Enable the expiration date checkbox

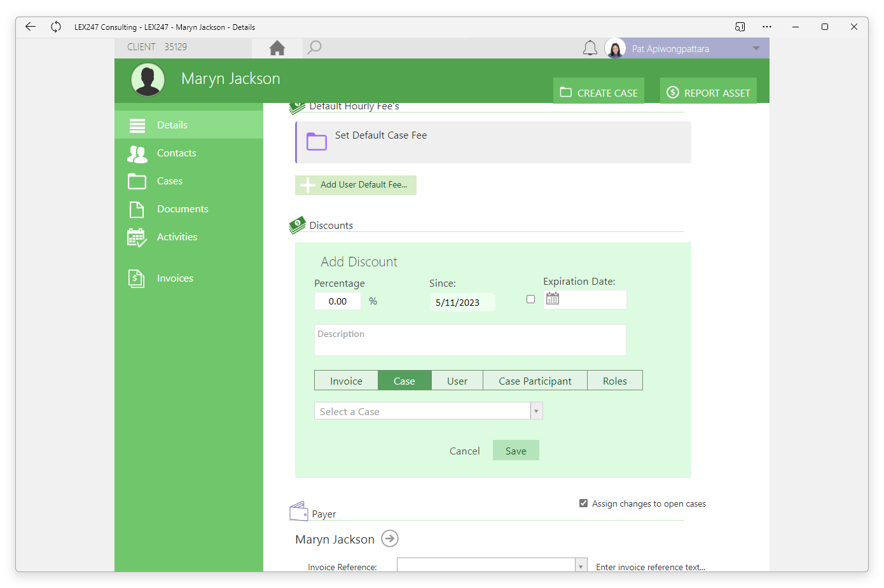click(x=530, y=299)
